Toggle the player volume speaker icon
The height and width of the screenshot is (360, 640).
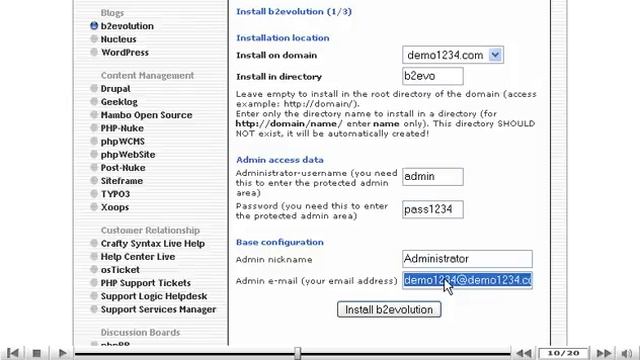point(627,353)
